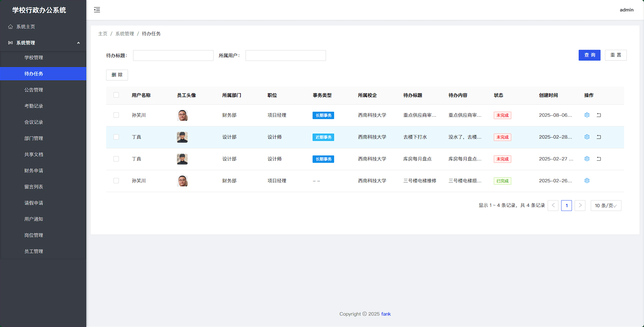Navigate to 财务申请 menu item
This screenshot has width=644, height=327.
[34, 171]
